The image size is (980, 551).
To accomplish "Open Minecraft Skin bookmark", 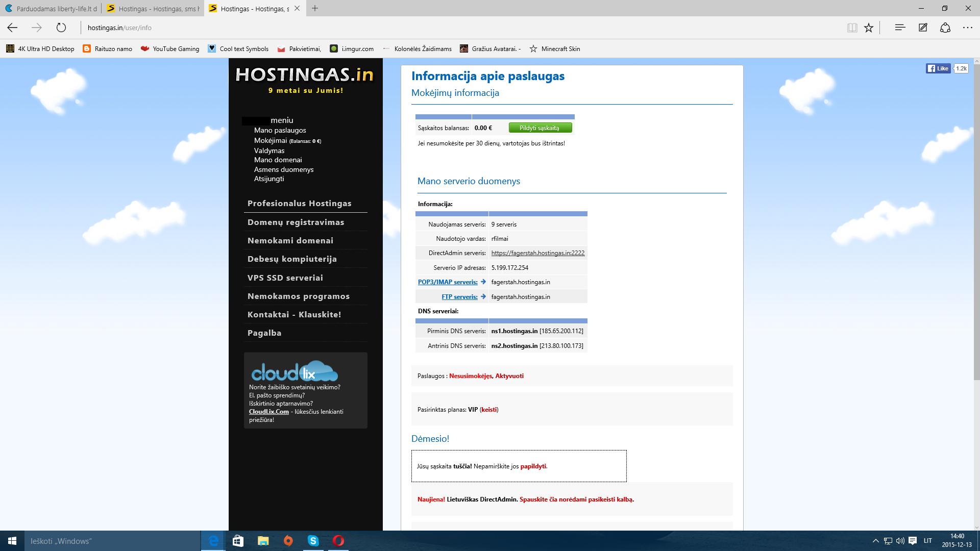I will coord(555,49).
